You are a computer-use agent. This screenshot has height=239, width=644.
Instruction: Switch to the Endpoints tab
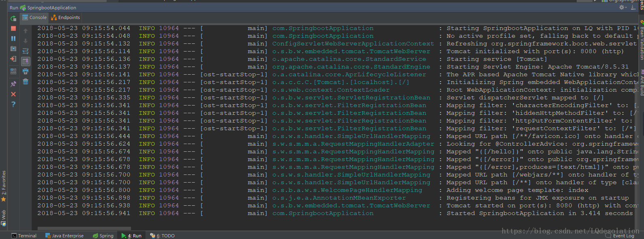coord(65,17)
